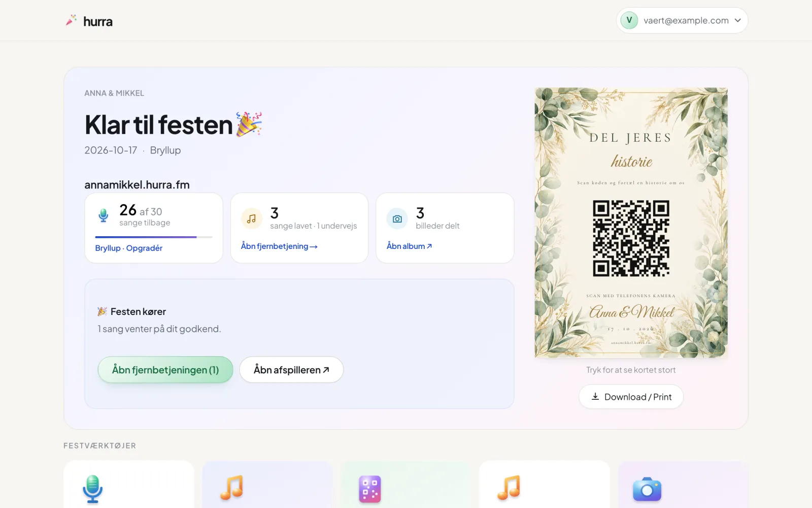
Task: Open the fourth tool card with music note
Action: 545,484
